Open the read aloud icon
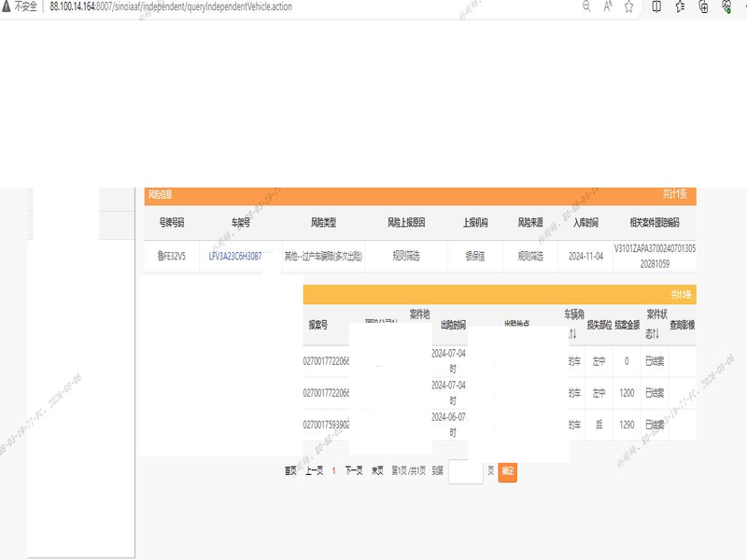747x560 pixels. pyautogui.click(x=608, y=7)
